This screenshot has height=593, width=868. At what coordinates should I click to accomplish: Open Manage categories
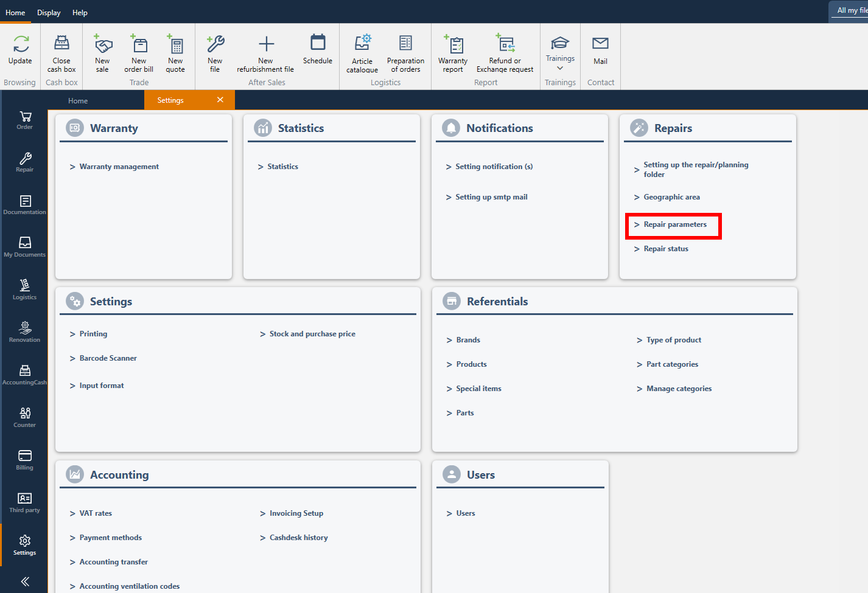click(679, 389)
